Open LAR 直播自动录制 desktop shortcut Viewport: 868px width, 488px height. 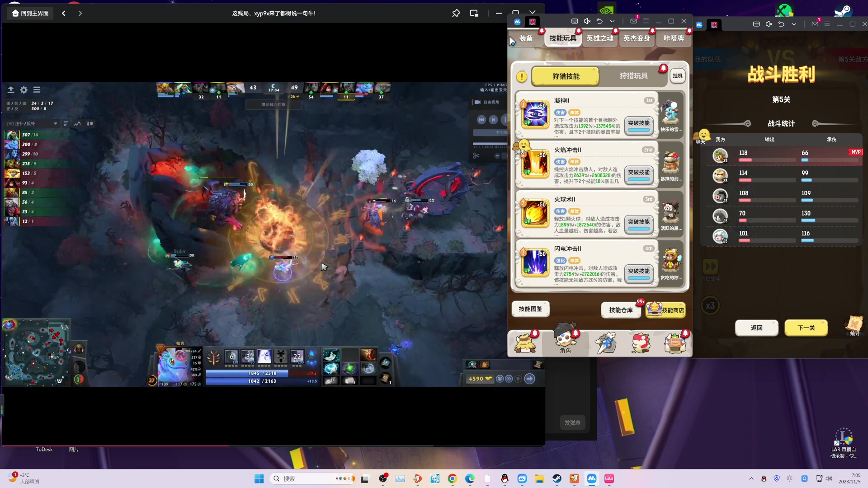click(x=843, y=443)
